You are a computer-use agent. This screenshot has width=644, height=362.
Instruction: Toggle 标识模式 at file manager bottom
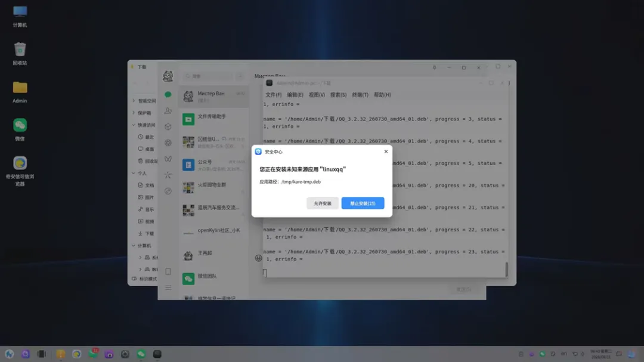click(x=144, y=279)
